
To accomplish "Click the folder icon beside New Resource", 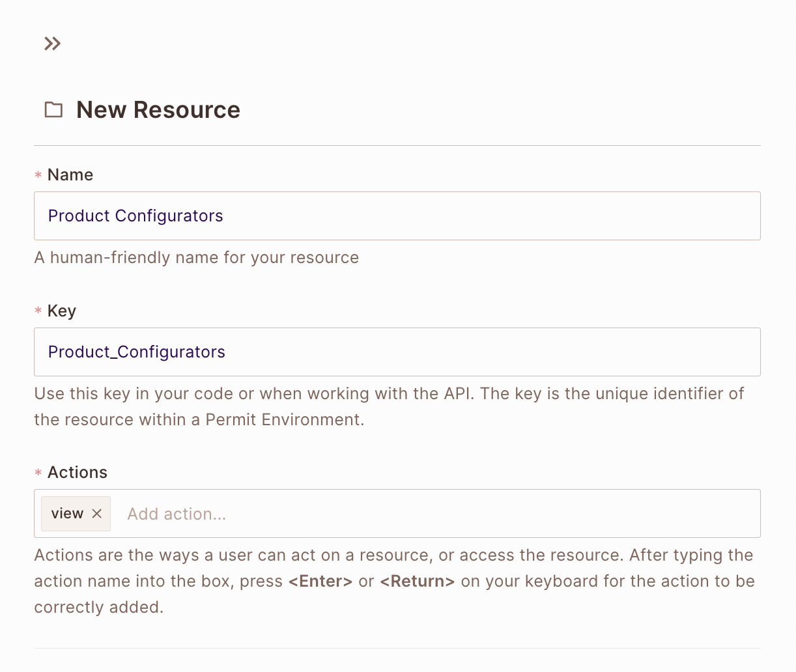I will click(53, 109).
